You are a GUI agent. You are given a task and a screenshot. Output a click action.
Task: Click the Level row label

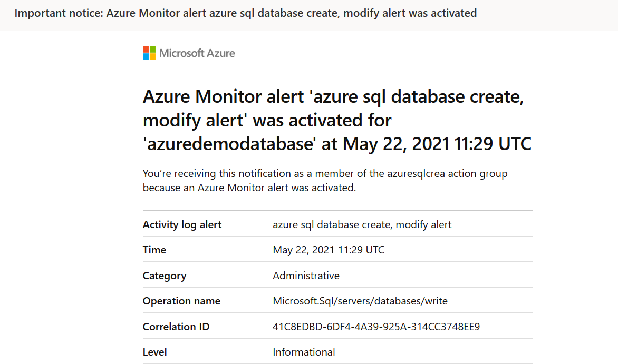(x=154, y=352)
